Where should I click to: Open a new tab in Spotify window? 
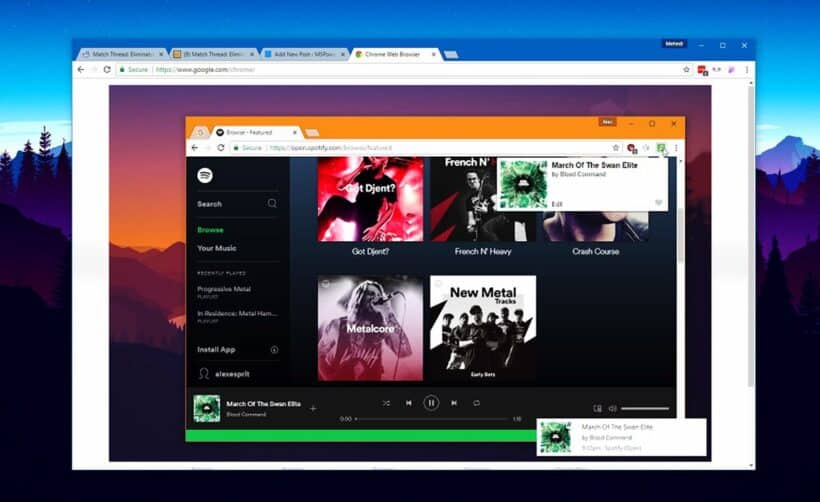coord(312,133)
